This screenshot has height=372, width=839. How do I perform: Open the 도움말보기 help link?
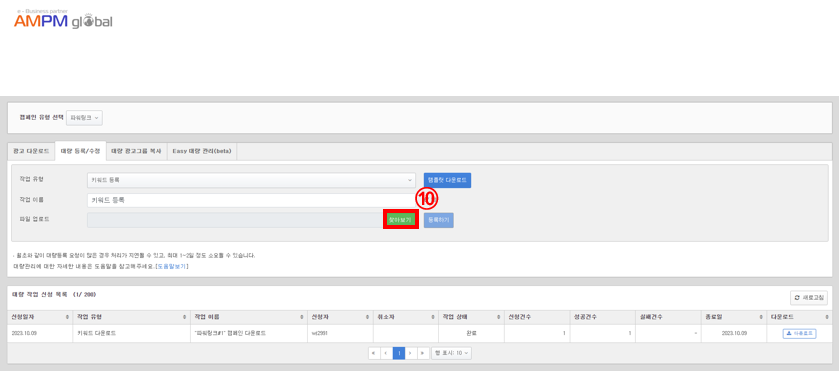(x=172, y=266)
